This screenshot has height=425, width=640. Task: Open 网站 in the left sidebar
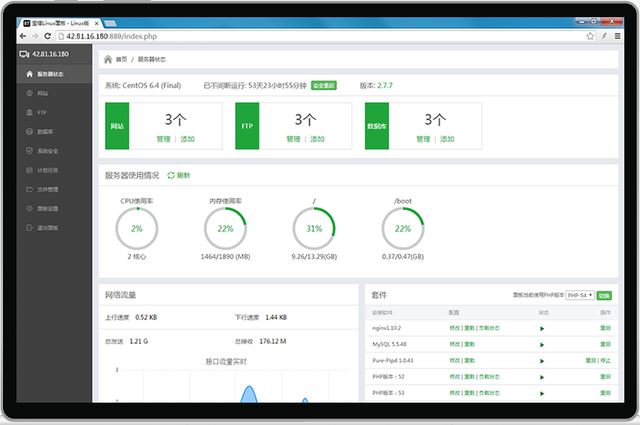43,93
